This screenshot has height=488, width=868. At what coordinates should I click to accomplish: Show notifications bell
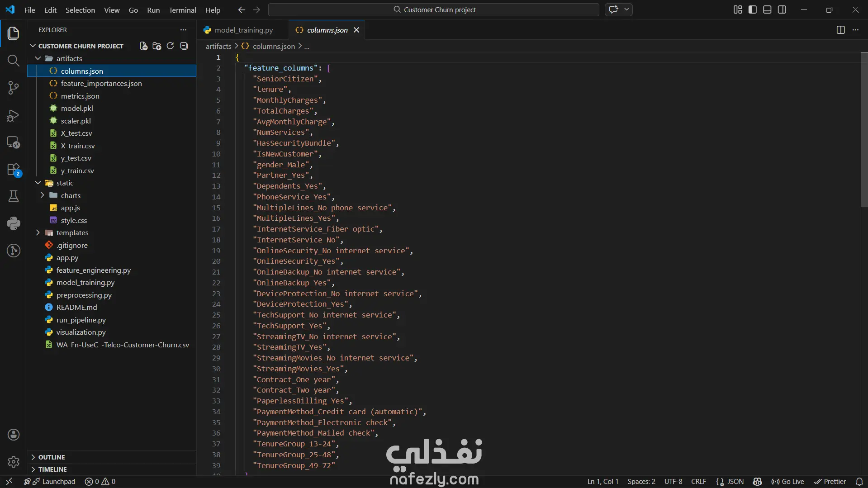click(859, 482)
